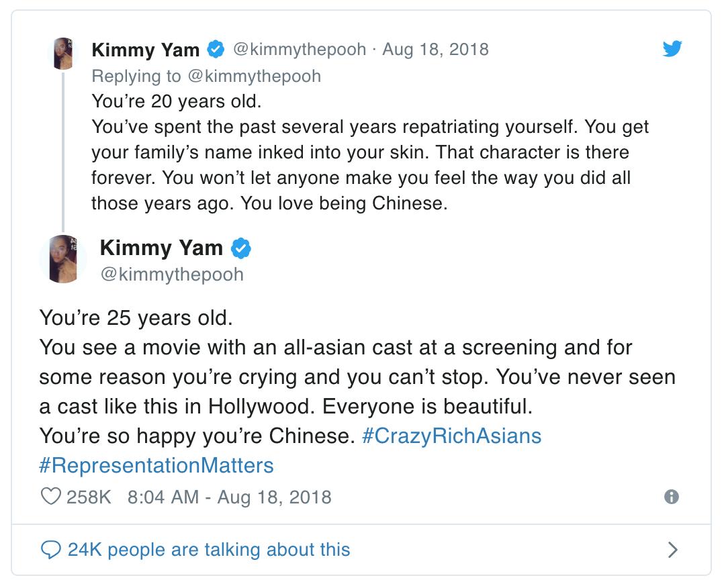Click the Aug 18, 2018 date in header
The height and width of the screenshot is (588, 724).
435,49
